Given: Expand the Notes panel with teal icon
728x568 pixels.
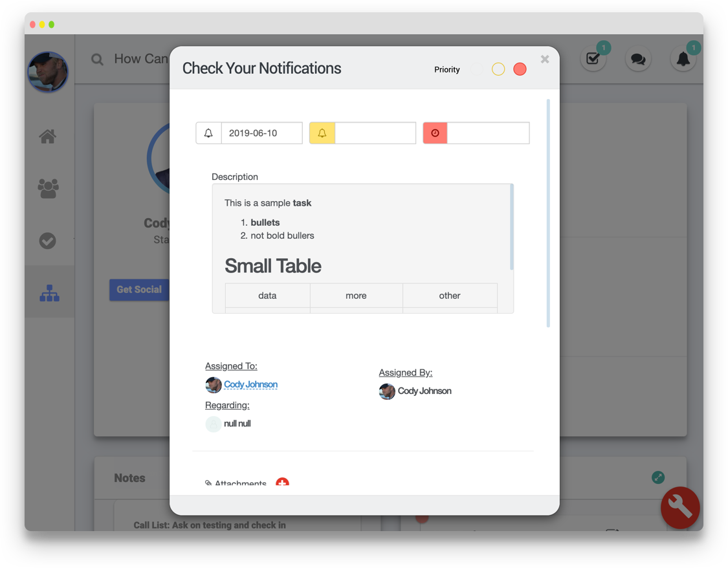Looking at the screenshot, I should tap(658, 477).
